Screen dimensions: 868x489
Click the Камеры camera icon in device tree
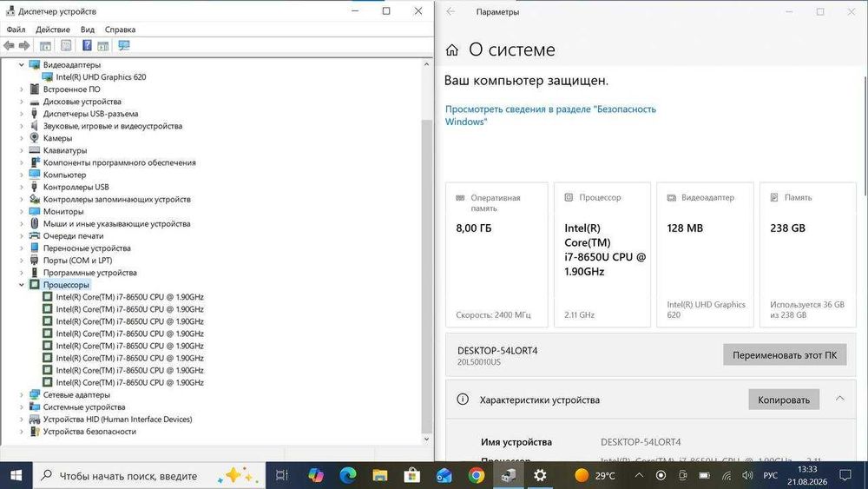[x=35, y=138]
